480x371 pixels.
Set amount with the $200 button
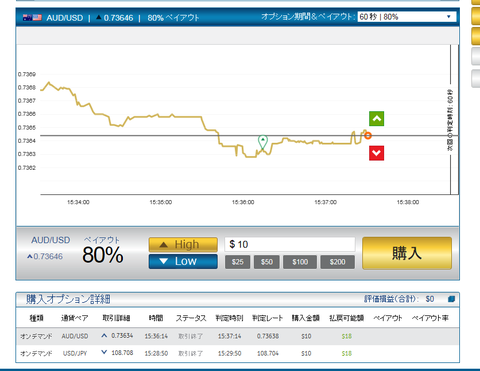click(x=337, y=262)
